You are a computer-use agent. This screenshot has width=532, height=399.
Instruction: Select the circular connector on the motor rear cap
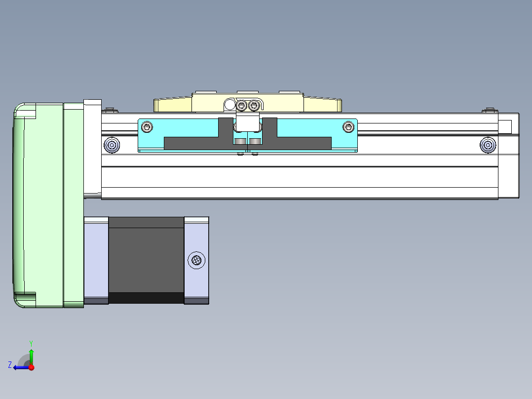(x=196, y=260)
